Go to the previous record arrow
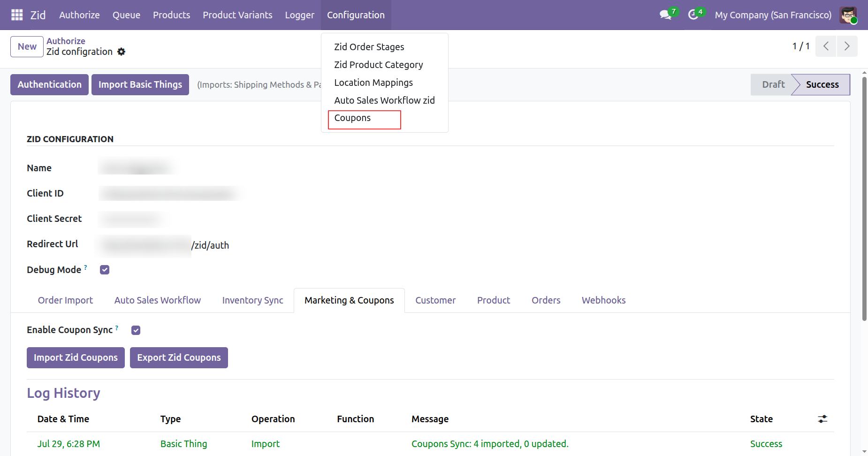The image size is (868, 456). tap(826, 46)
